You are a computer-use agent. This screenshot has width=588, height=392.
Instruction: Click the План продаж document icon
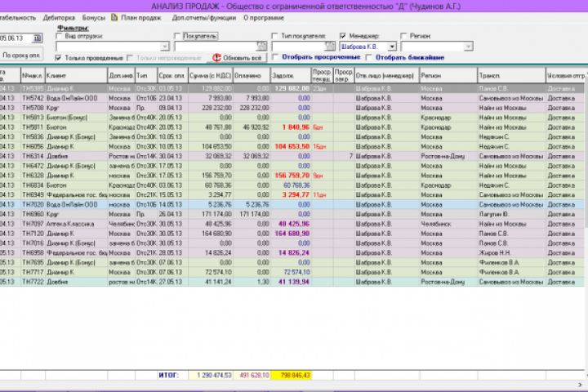(114, 17)
